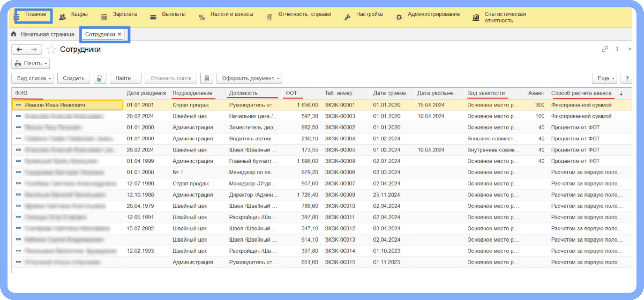Click the Найти... button

click(125, 78)
